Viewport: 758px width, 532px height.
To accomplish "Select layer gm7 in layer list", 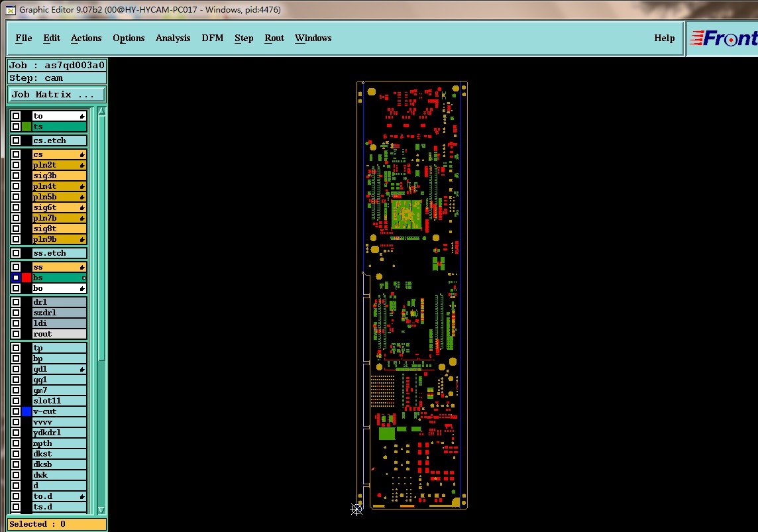I will [59, 390].
